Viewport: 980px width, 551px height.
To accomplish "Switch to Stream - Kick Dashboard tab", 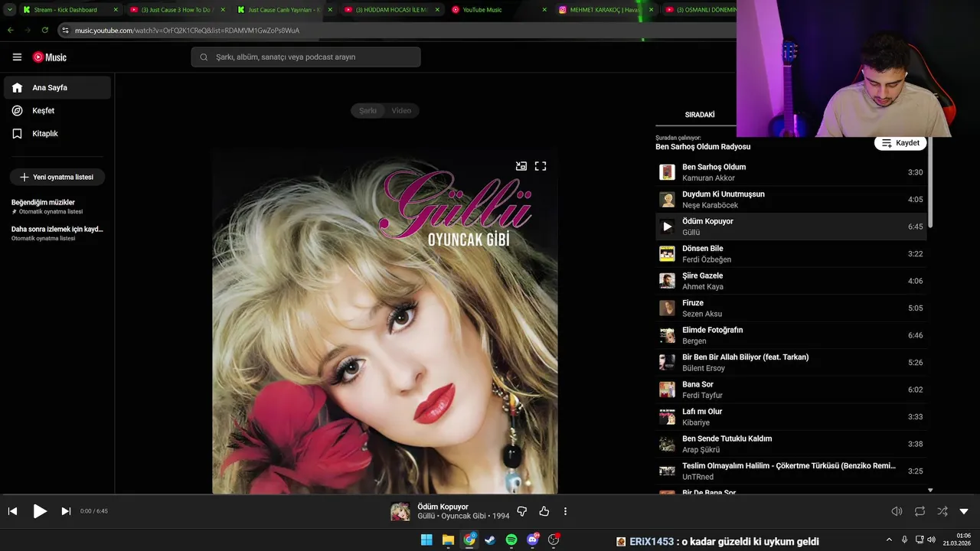I will (70, 10).
